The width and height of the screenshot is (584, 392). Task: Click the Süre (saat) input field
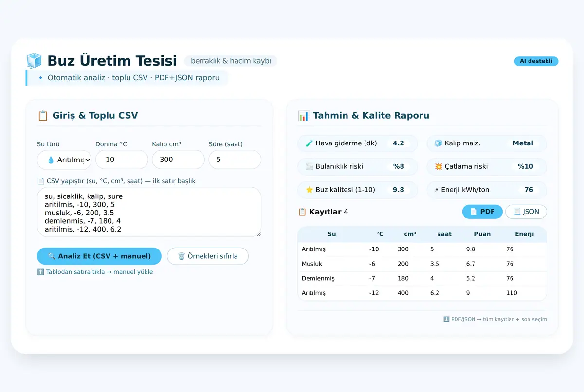pos(235,160)
